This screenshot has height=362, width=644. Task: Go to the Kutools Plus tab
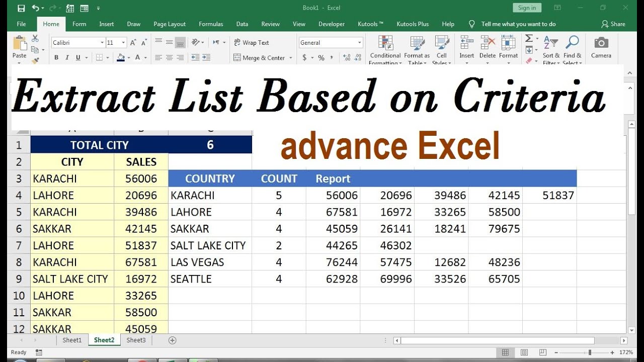pos(413,24)
